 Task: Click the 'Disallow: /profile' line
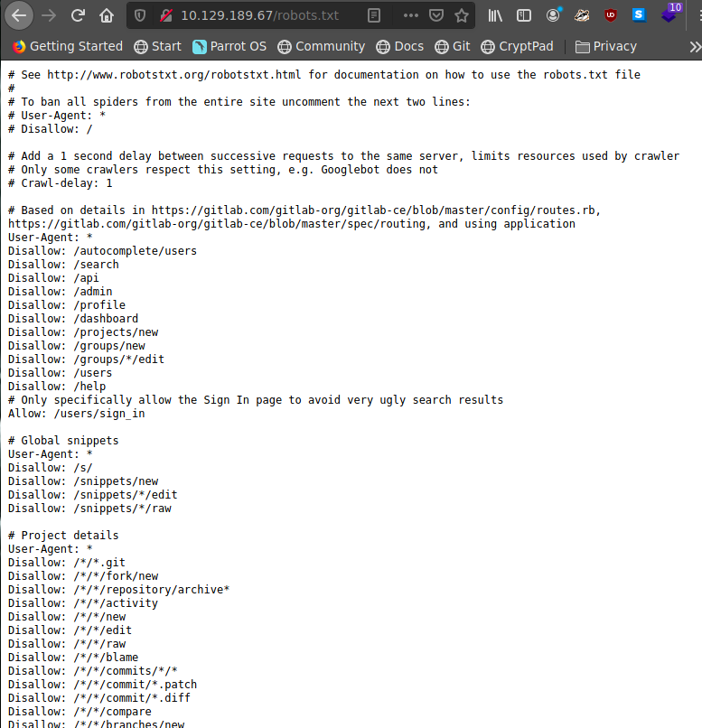coord(67,305)
